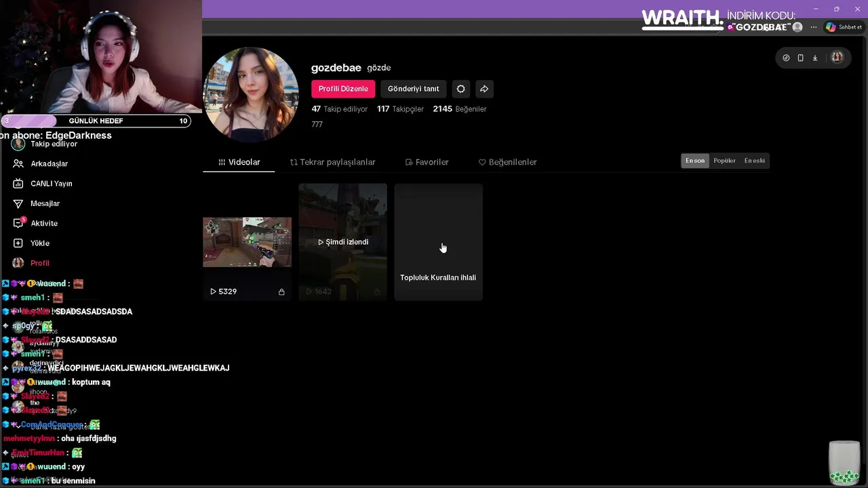Viewport: 868px width, 488px height.
Task: Open Copilot 'Sohbet et' button
Action: pyautogui.click(x=844, y=27)
